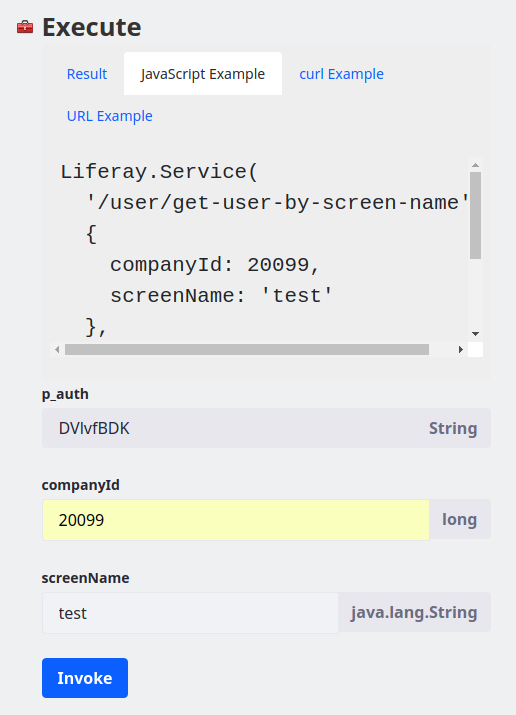The height and width of the screenshot is (715, 516).
Task: Click the screenName field label
Action: (85, 578)
